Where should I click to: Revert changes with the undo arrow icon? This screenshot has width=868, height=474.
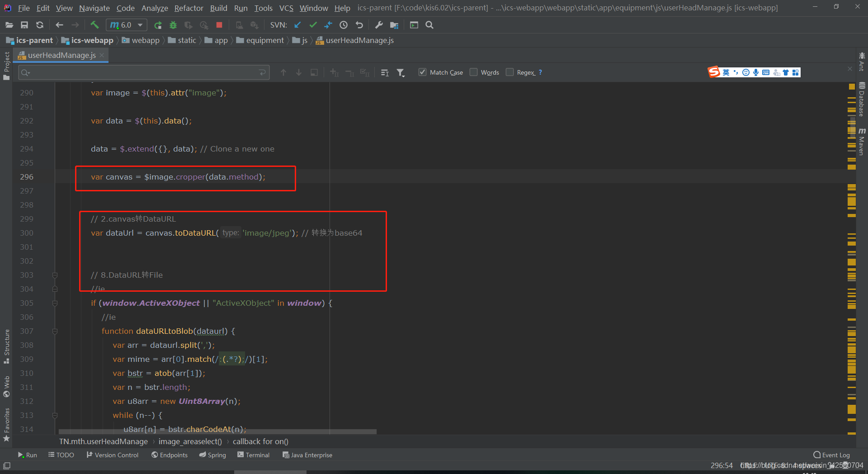[x=359, y=25]
